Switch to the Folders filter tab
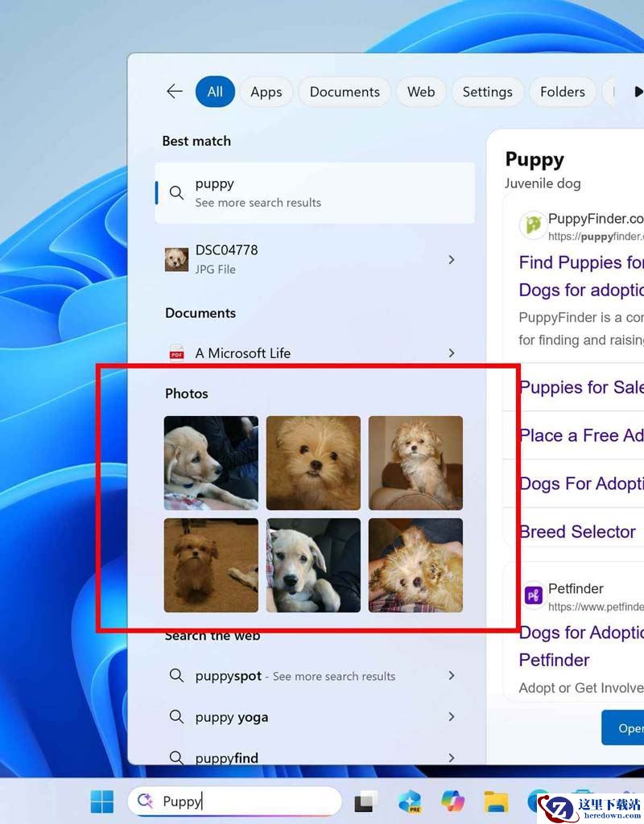This screenshot has height=824, width=644. pyautogui.click(x=563, y=92)
